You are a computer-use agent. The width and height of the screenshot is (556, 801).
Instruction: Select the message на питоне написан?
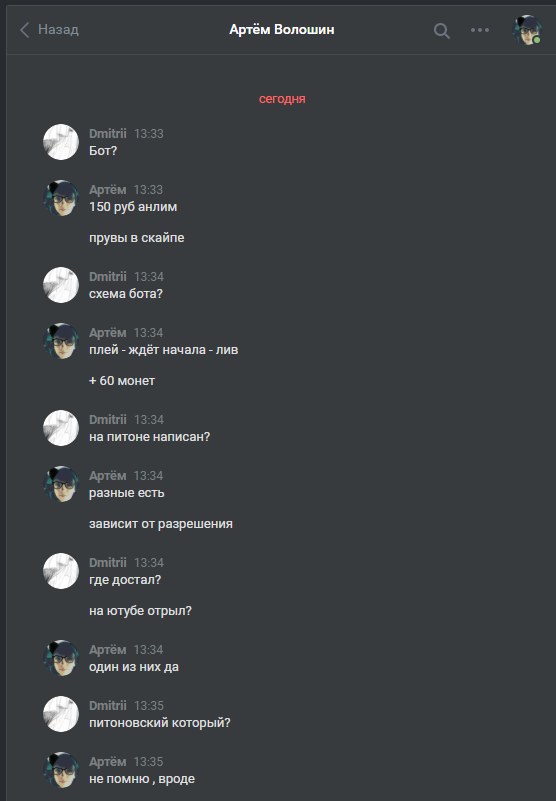point(149,437)
